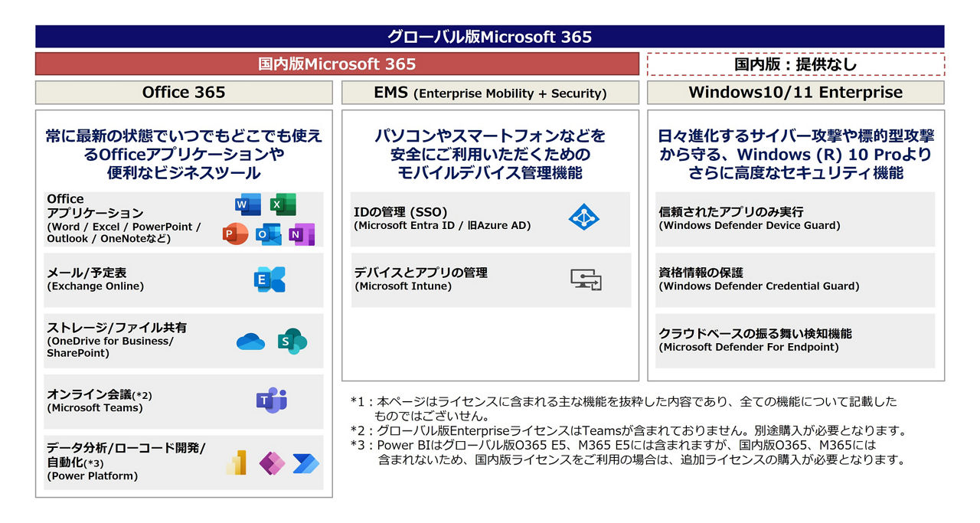This screenshot has width=980, height=523.
Task: Click the EMS mobile device management headline
Action: (490, 155)
